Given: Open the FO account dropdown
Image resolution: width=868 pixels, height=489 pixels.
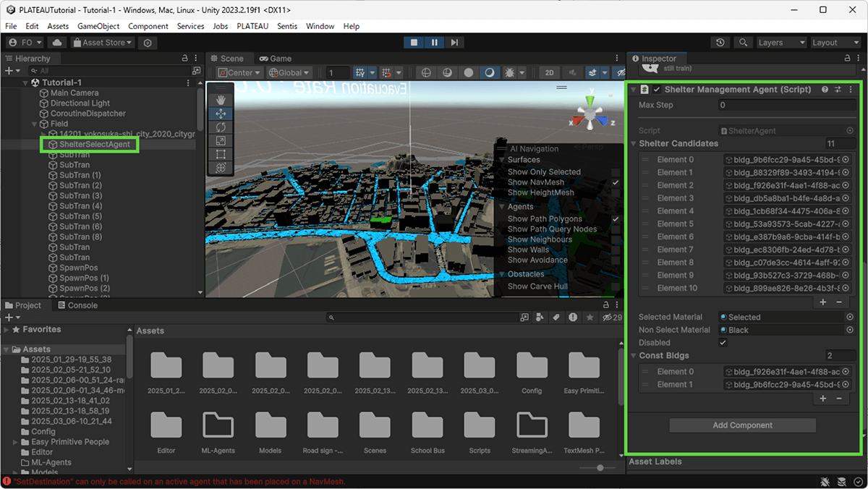Looking at the screenshot, I should (x=25, y=43).
